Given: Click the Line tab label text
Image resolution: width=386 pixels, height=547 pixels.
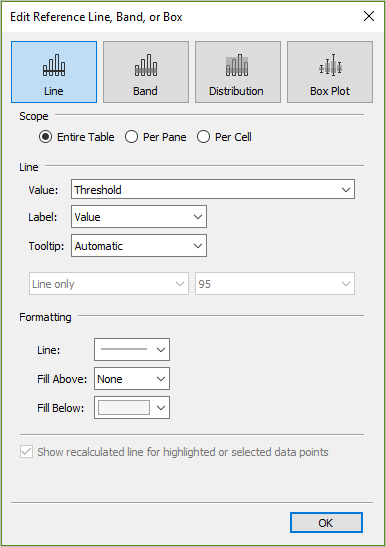Looking at the screenshot, I should tap(54, 91).
